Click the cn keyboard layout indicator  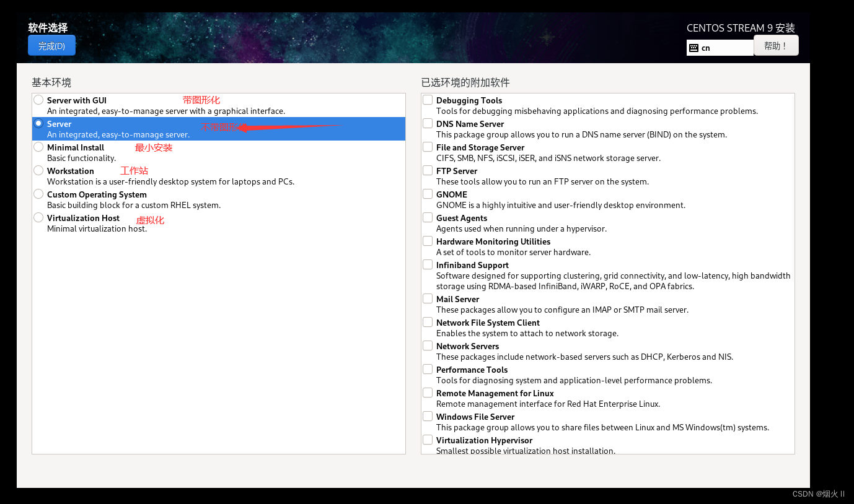[x=720, y=48]
